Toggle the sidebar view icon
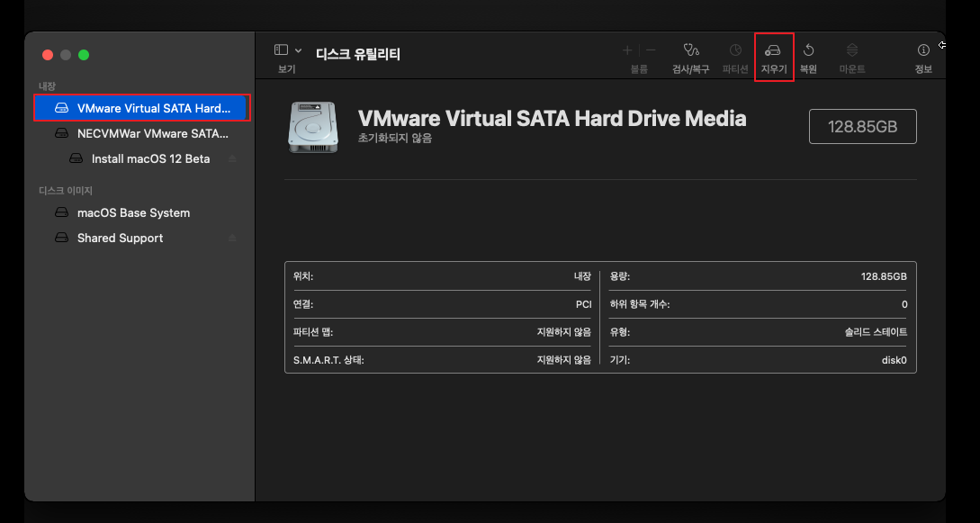The height and width of the screenshot is (523, 980). click(x=282, y=50)
